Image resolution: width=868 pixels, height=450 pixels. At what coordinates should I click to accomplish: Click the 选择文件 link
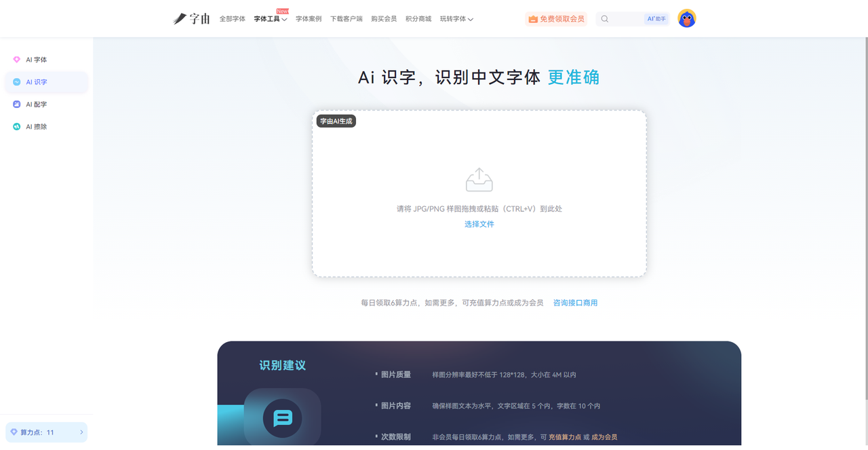[x=479, y=224]
